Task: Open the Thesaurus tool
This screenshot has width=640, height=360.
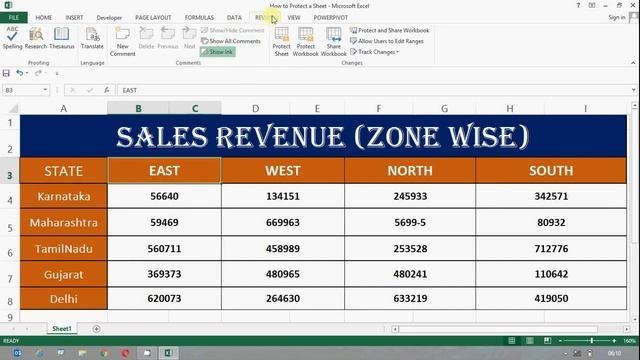Action: [x=62, y=38]
